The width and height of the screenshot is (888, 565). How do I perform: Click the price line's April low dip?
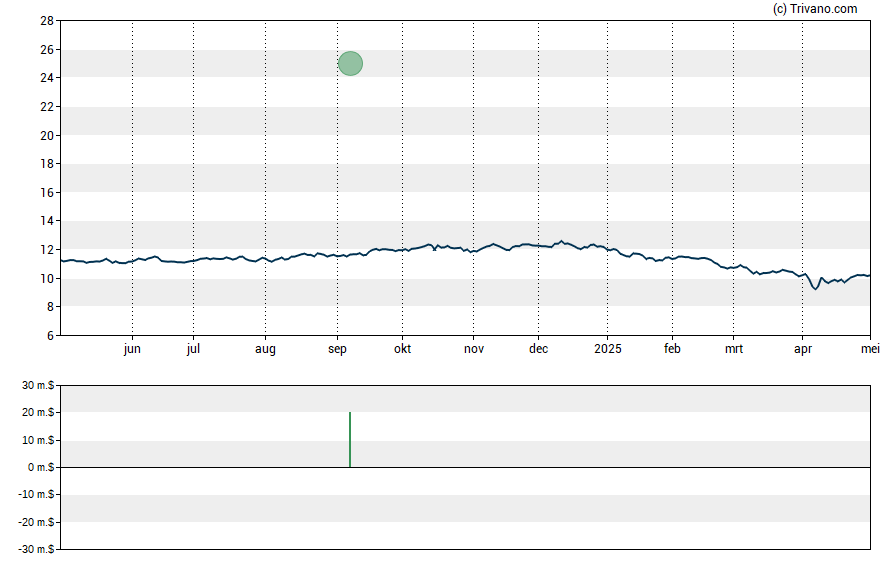(816, 289)
